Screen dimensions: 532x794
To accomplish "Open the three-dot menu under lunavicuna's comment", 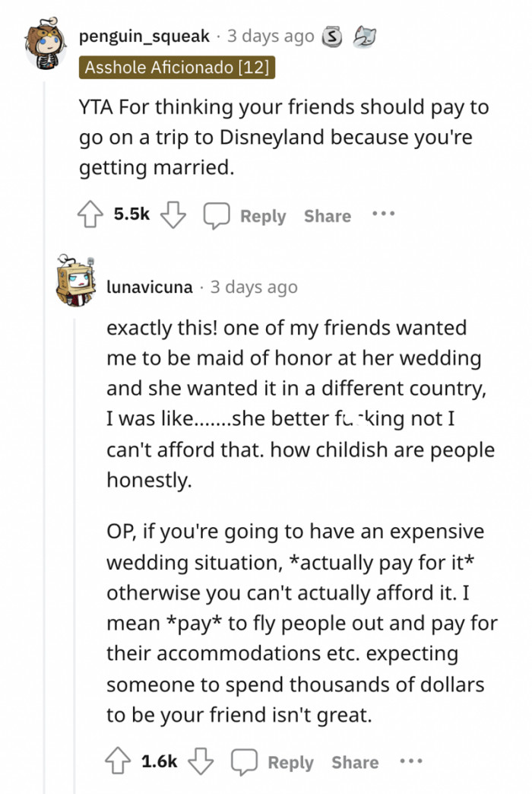I will [x=411, y=762].
